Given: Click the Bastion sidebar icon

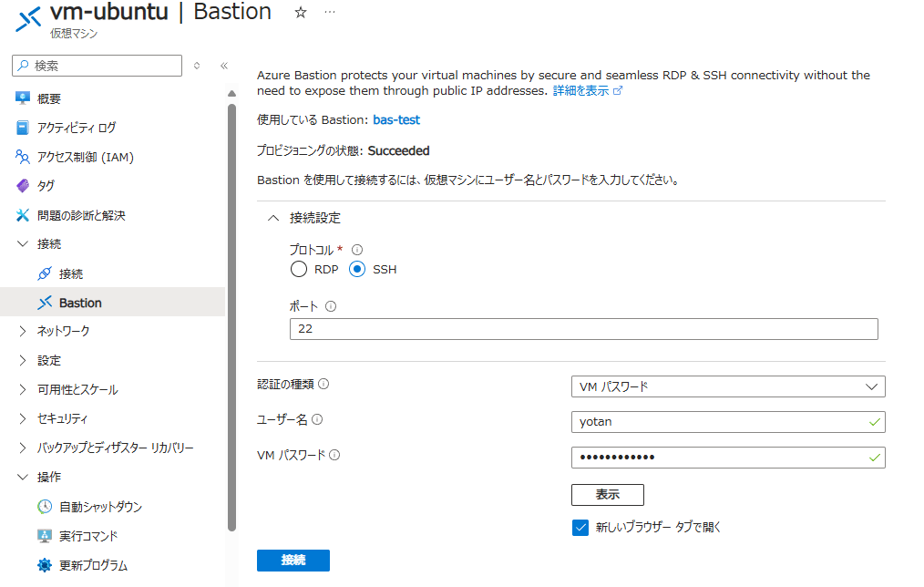Looking at the screenshot, I should tap(45, 303).
